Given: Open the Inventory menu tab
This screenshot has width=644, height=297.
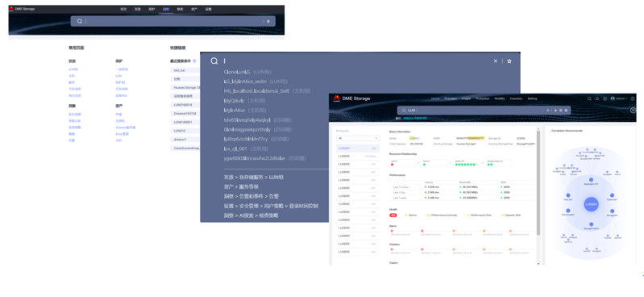Looking at the screenshot, I should tap(516, 98).
